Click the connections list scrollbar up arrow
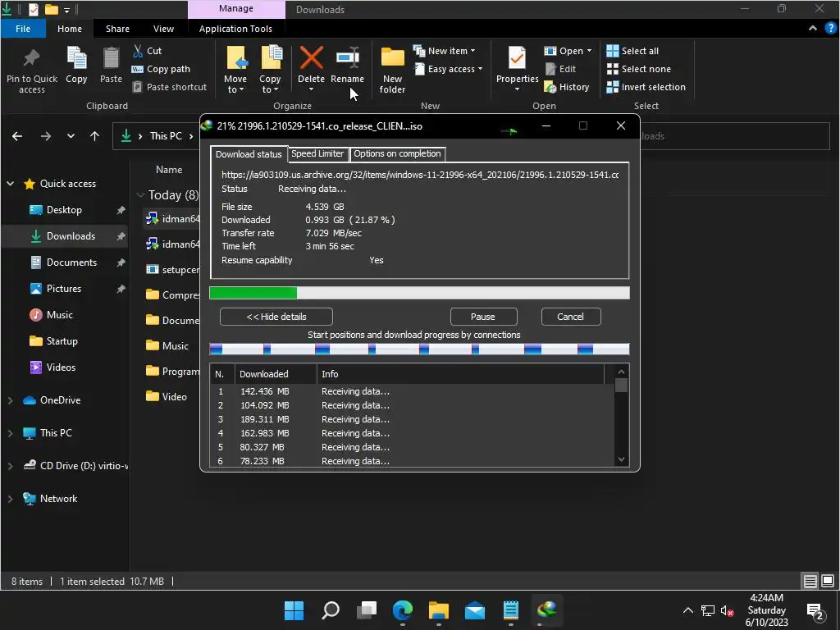Image resolution: width=840 pixels, height=630 pixels. coord(622,372)
